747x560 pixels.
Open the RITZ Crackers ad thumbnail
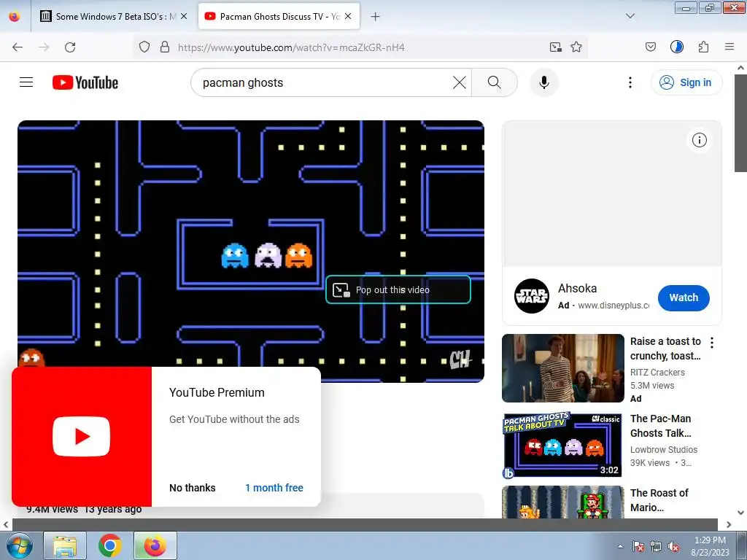pos(562,368)
